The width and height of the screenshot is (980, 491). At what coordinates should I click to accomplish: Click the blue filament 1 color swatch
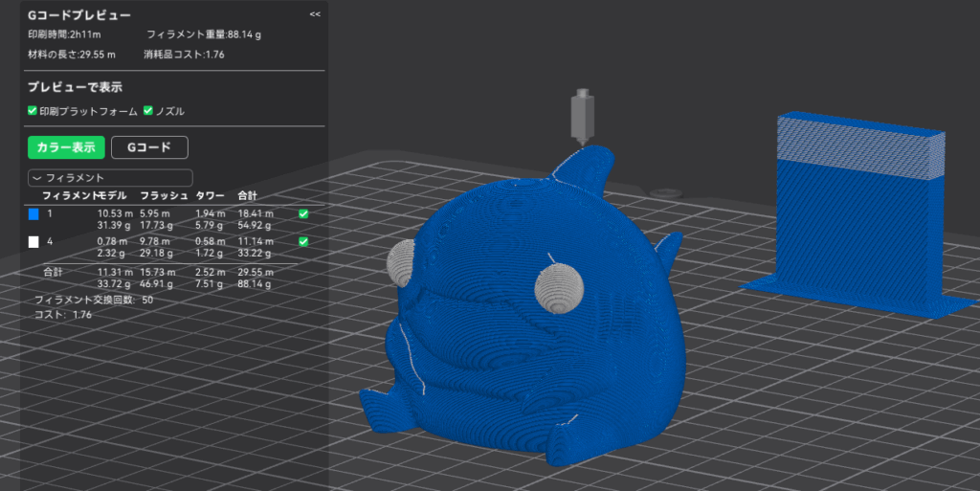tap(33, 214)
